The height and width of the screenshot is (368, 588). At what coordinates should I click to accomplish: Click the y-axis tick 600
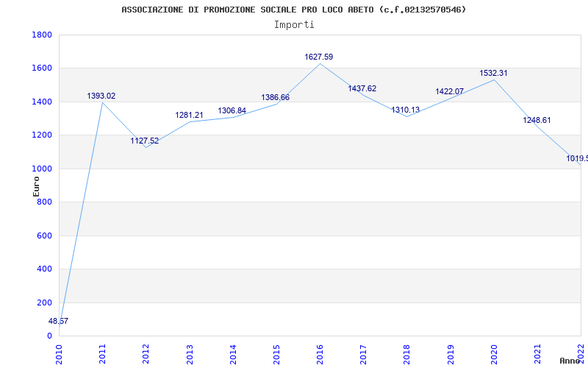click(x=45, y=236)
